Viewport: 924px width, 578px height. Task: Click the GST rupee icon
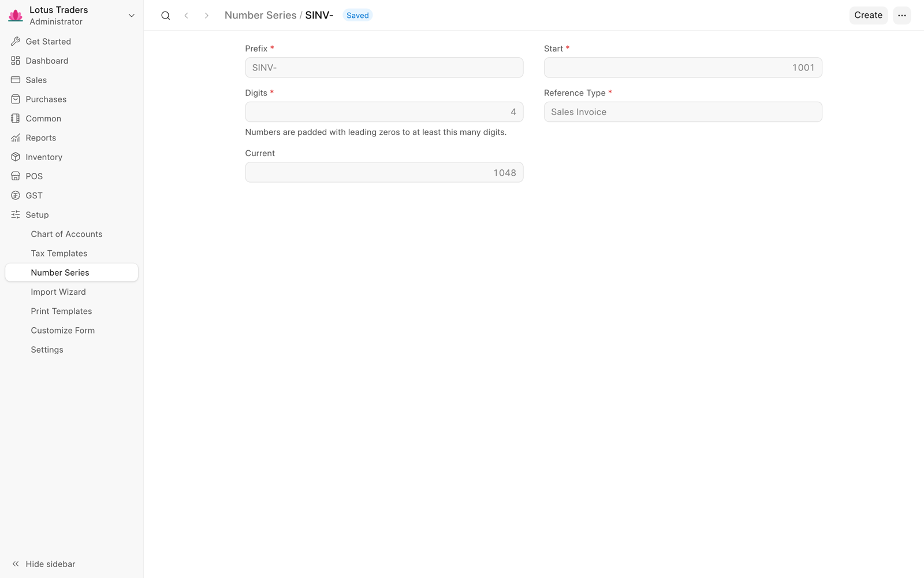coord(16,195)
